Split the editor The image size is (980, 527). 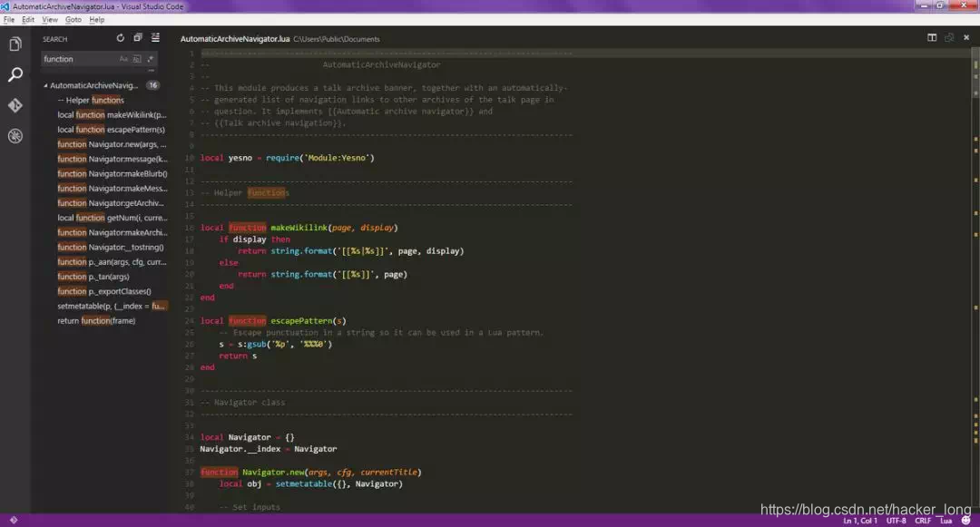(932, 38)
